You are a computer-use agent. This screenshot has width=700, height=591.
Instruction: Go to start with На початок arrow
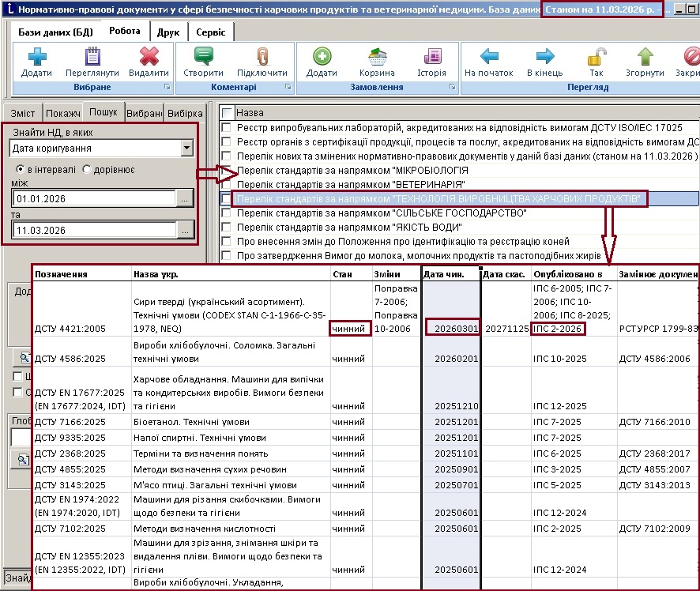489,57
